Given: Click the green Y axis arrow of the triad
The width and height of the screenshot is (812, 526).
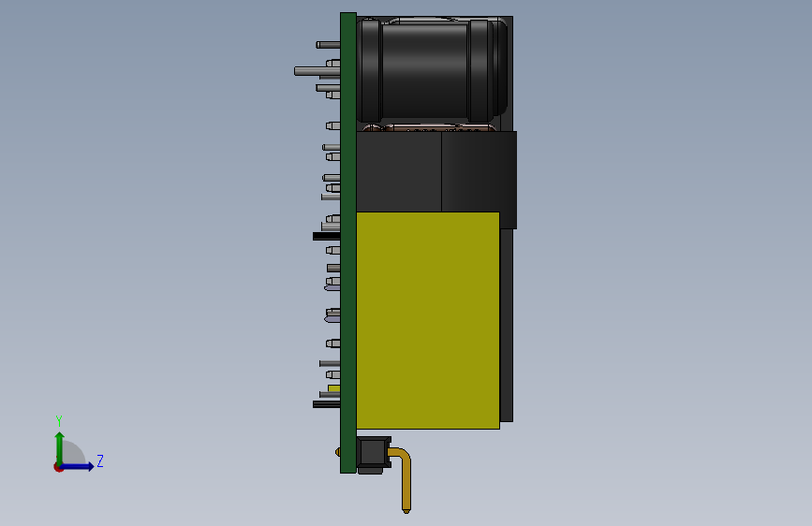Looking at the screenshot, I should 60,447.
